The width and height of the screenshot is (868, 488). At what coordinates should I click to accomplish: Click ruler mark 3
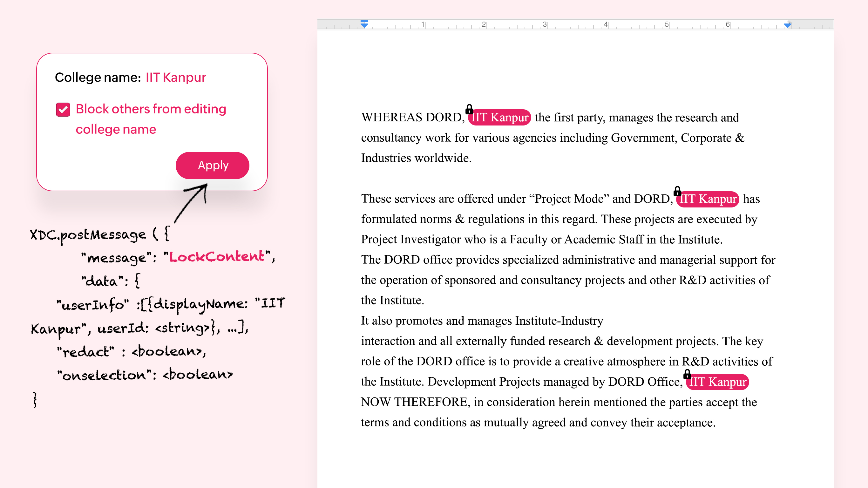tap(545, 24)
